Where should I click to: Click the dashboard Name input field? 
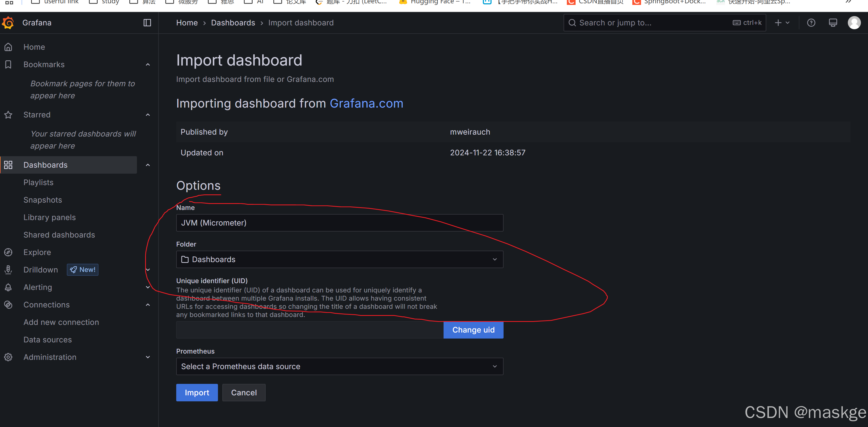[339, 223]
